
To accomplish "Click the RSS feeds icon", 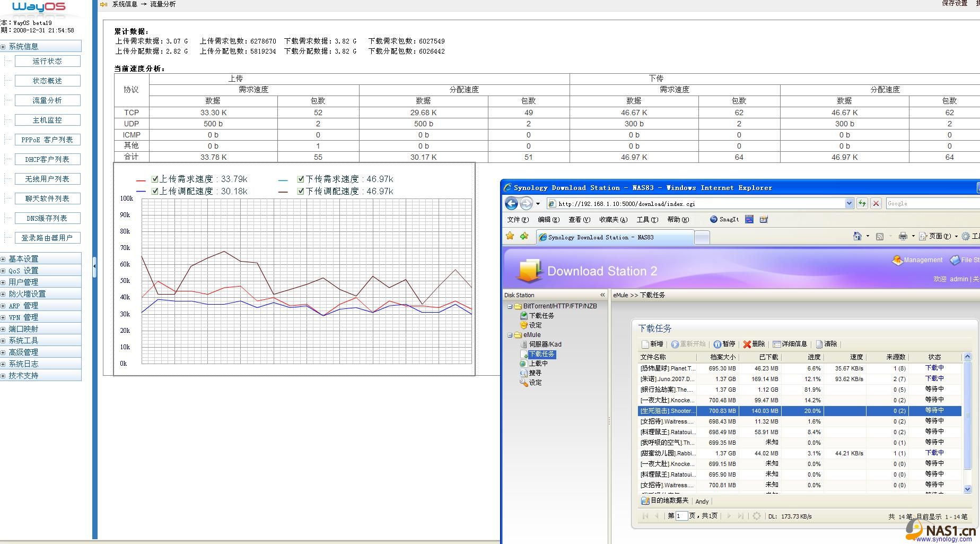I will click(879, 237).
